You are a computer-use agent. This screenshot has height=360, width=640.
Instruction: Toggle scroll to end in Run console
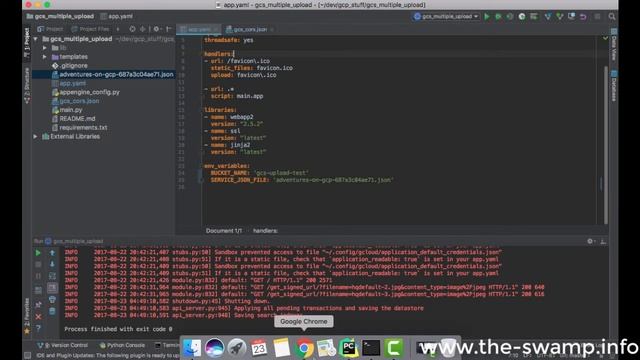pos(52,288)
